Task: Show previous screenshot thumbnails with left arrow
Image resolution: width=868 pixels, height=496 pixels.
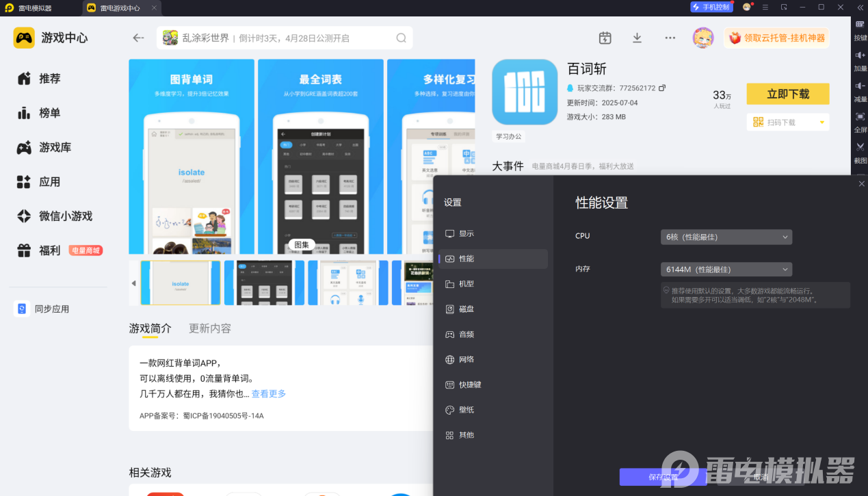Action: tap(133, 283)
